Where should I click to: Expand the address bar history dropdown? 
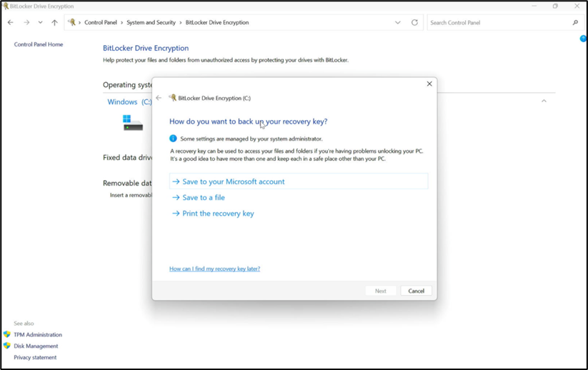click(x=397, y=22)
